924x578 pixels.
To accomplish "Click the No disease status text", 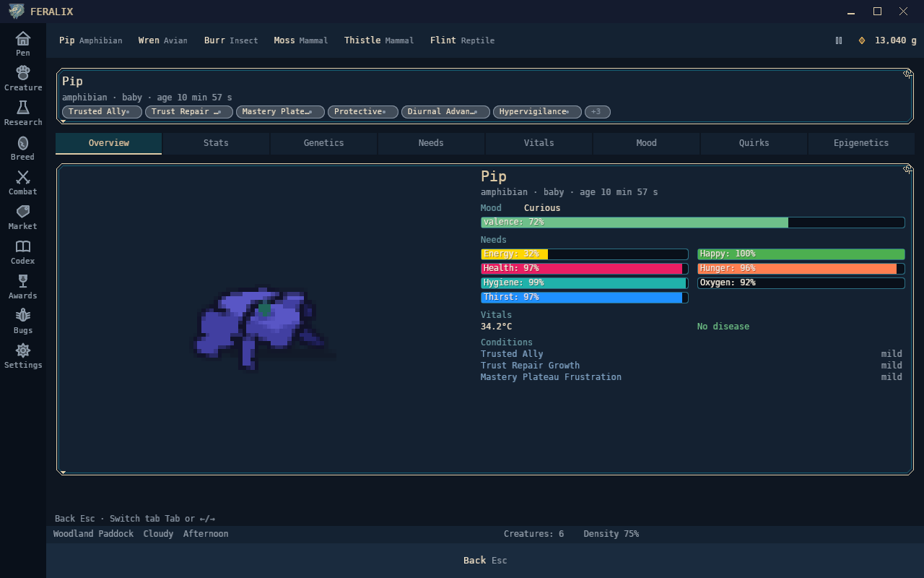I will click(x=723, y=327).
